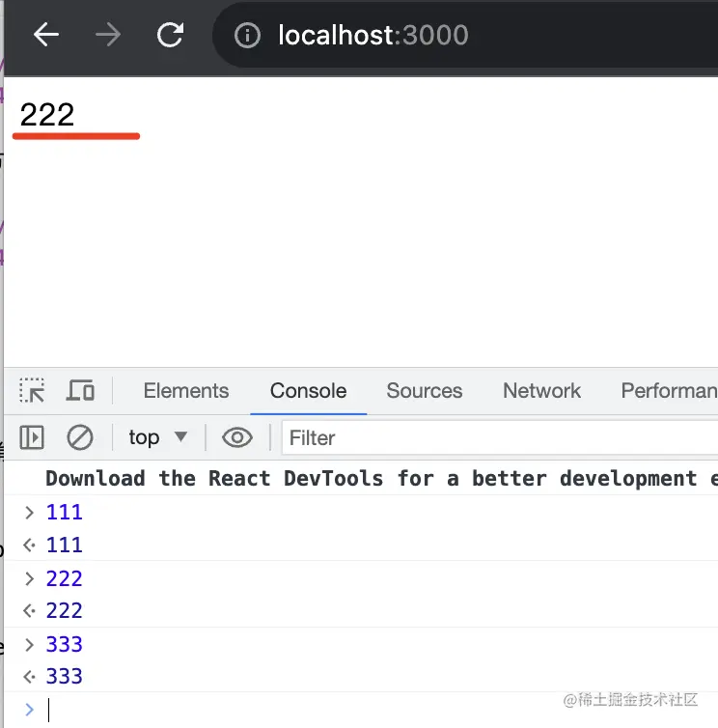This screenshot has width=718, height=728.
Task: Expand the 222 console input entry
Action: click(29, 578)
